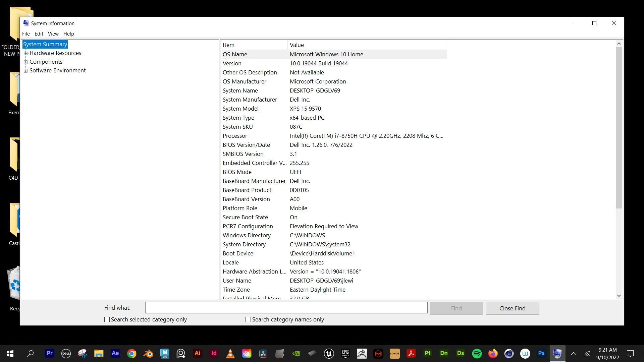Viewport: 644px width, 362px height.
Task: Open VLC media player from the taskbar
Action: pos(230,353)
